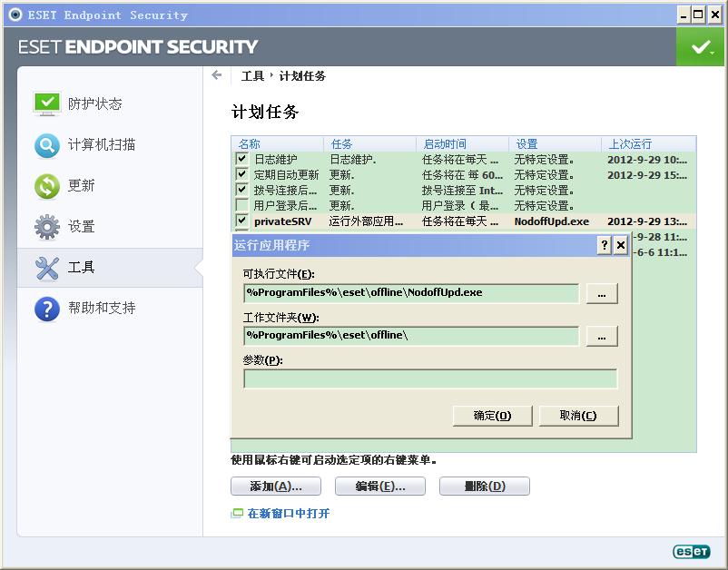Toggle the privateSRV task checkbox

[241, 221]
